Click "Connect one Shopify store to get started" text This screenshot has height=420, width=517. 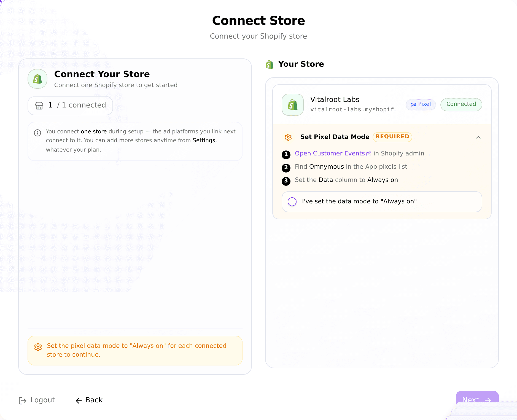(116, 85)
